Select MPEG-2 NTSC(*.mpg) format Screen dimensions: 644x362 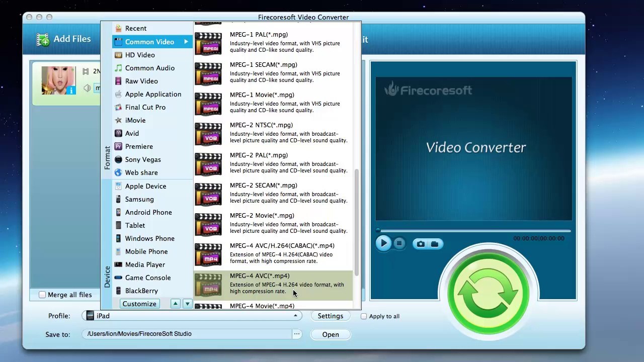point(273,134)
